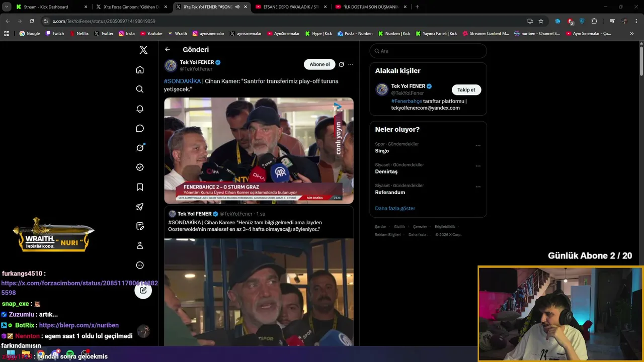Open the tab search dropdown arrow
This screenshot has height=362, width=644.
7,7
